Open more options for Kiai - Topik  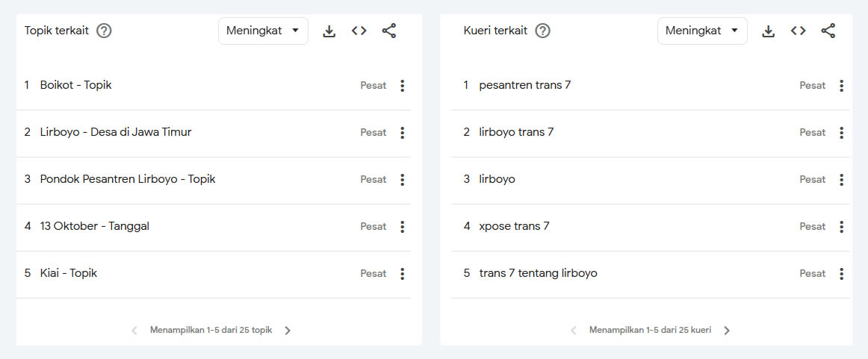pyautogui.click(x=403, y=274)
